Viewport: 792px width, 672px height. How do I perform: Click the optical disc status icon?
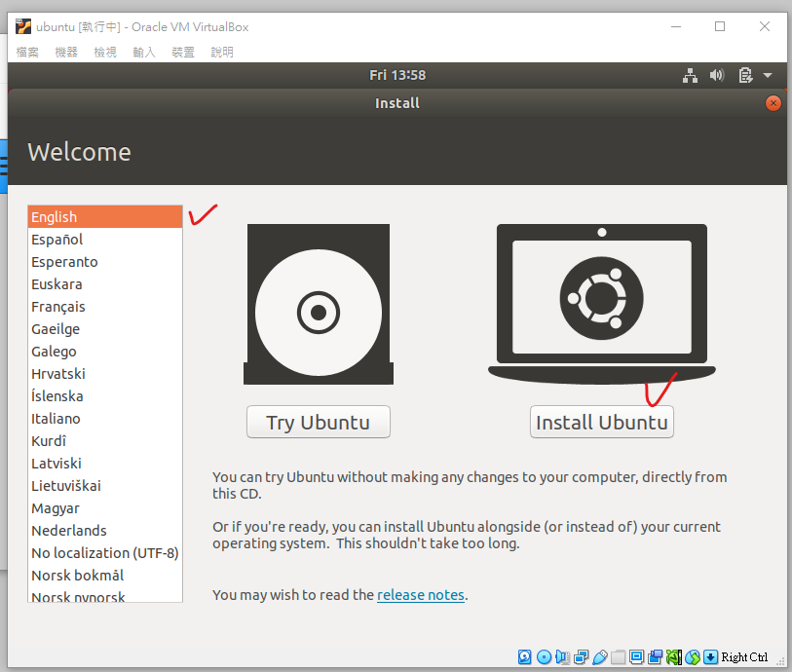544,656
